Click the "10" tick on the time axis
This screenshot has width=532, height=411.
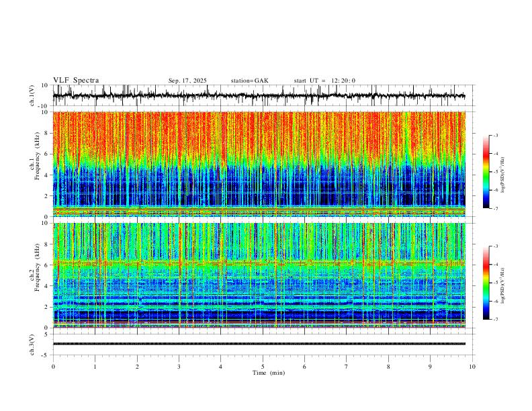click(x=472, y=367)
